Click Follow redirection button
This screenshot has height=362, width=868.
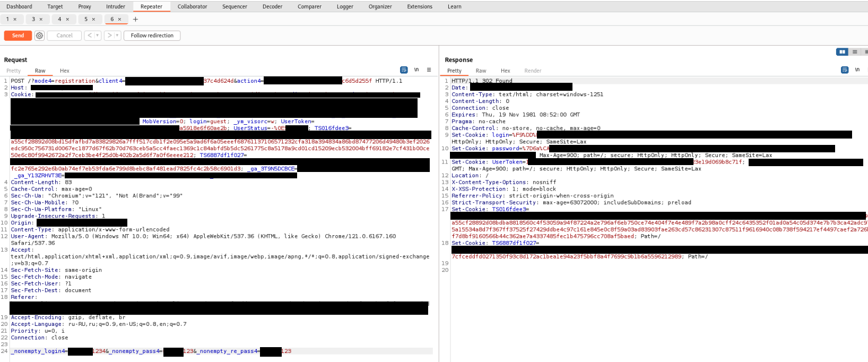tap(152, 36)
